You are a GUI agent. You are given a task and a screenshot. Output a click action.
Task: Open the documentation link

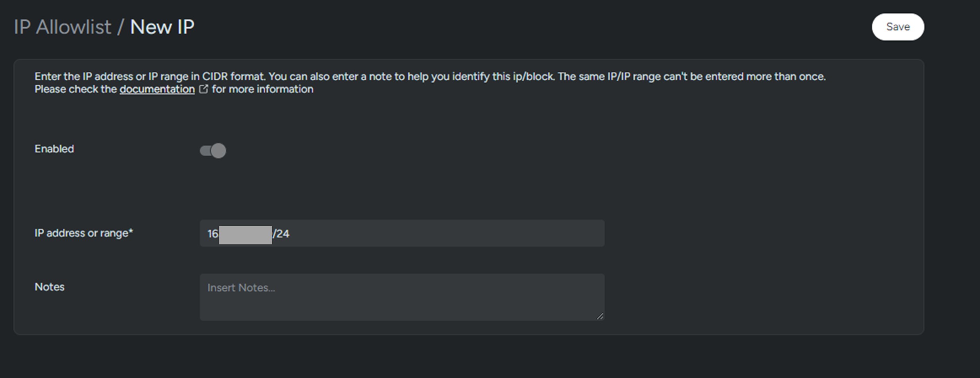click(x=157, y=89)
